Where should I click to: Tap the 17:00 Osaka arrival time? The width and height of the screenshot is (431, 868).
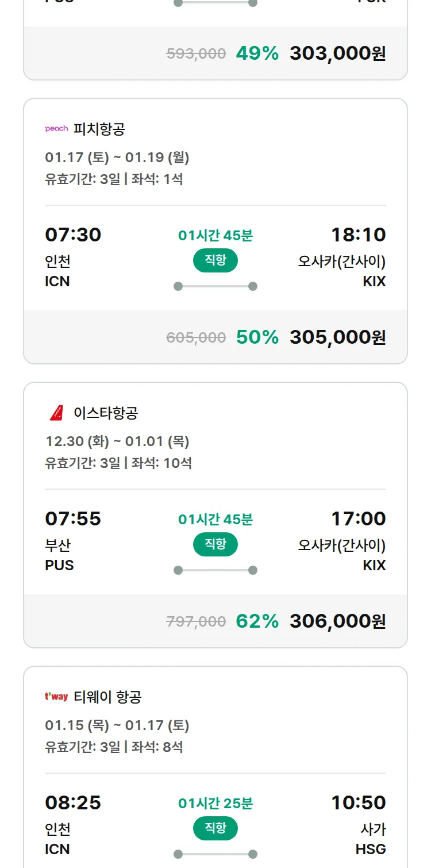[x=358, y=519]
